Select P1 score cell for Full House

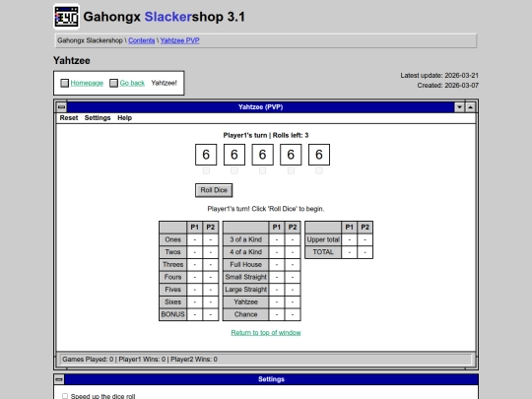pos(277,265)
